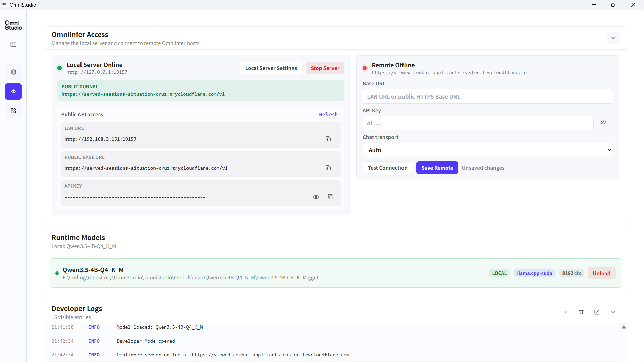The image size is (644, 362).
Task: Focus the Base URL input field
Action: tap(488, 97)
